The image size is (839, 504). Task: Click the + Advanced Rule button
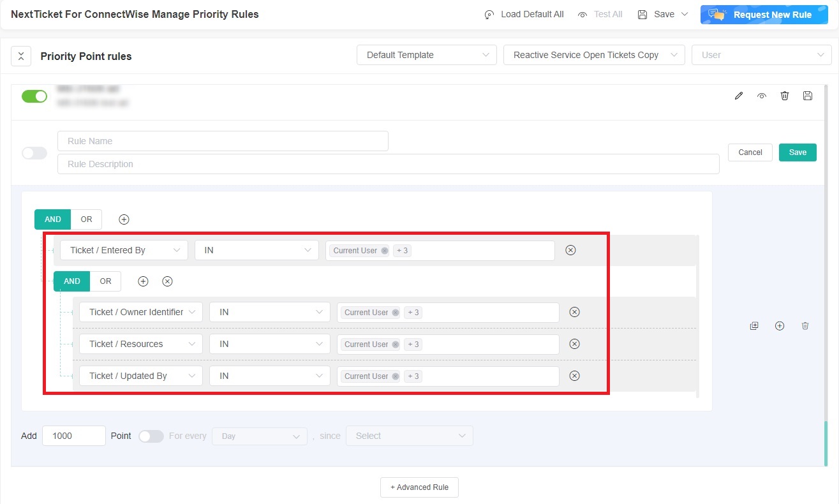[419, 487]
